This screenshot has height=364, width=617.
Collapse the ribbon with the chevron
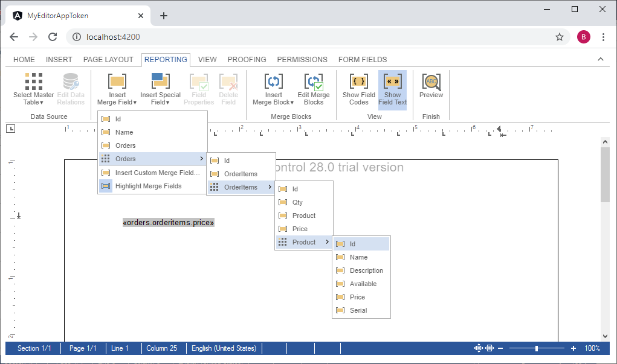601,59
